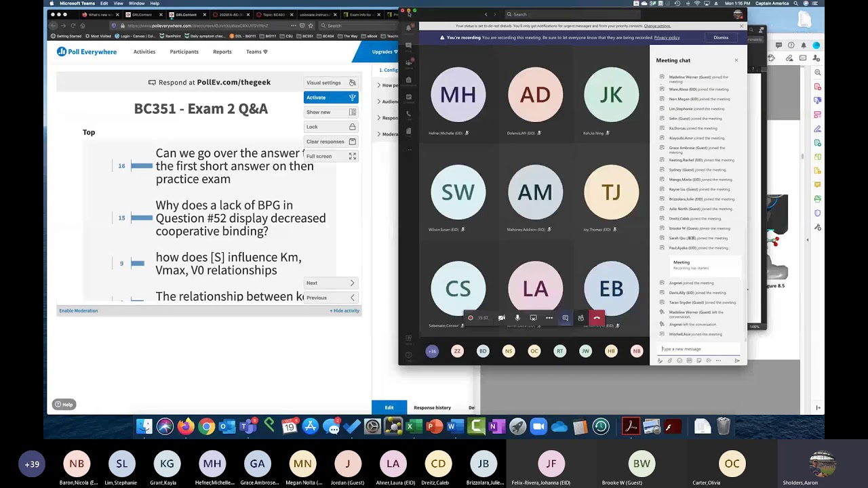The image size is (868, 488).
Task: Toggle the camera in Teams call controls
Action: pos(502,318)
